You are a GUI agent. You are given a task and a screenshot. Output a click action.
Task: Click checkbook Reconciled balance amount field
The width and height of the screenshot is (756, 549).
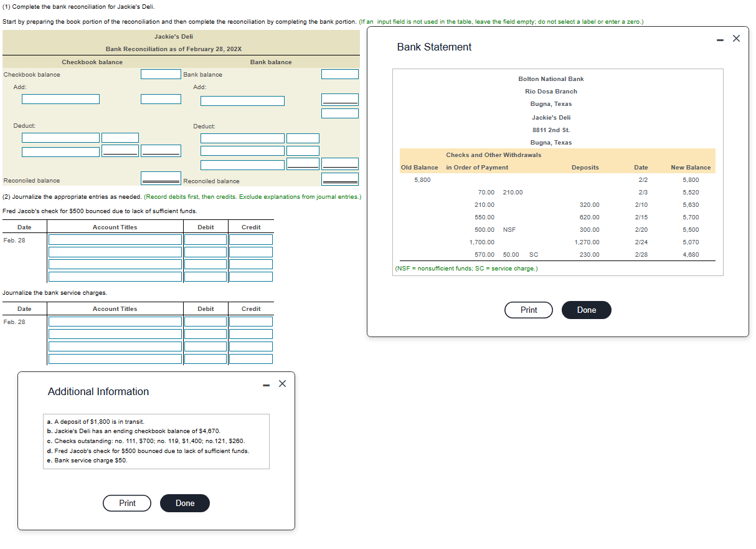161,178
